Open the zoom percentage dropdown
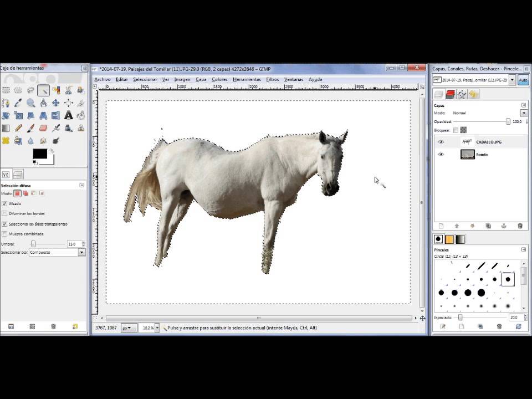Image resolution: width=532 pixels, height=399 pixels. point(157,328)
